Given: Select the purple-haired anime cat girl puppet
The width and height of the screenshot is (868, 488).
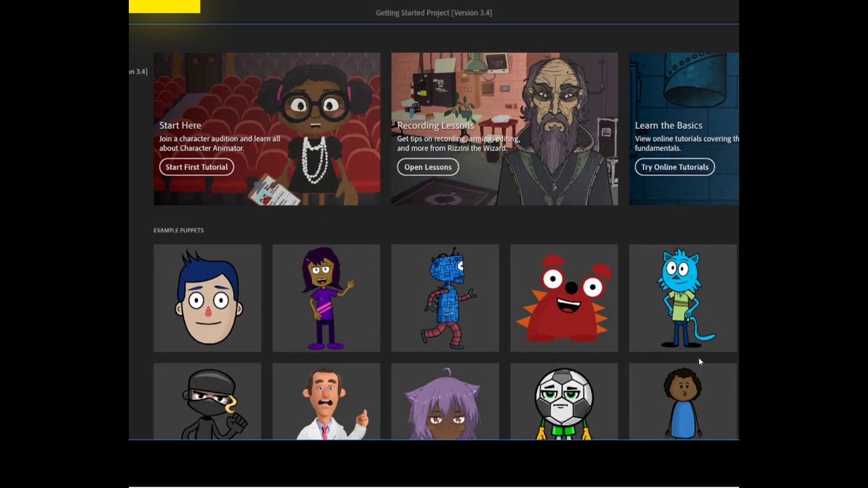Looking at the screenshot, I should [x=445, y=402].
